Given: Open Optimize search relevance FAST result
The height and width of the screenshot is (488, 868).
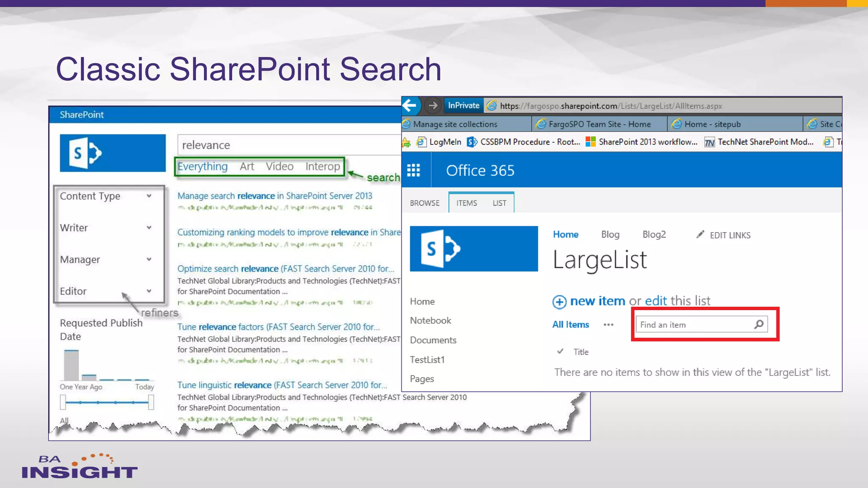Looking at the screenshot, I should click(x=286, y=269).
